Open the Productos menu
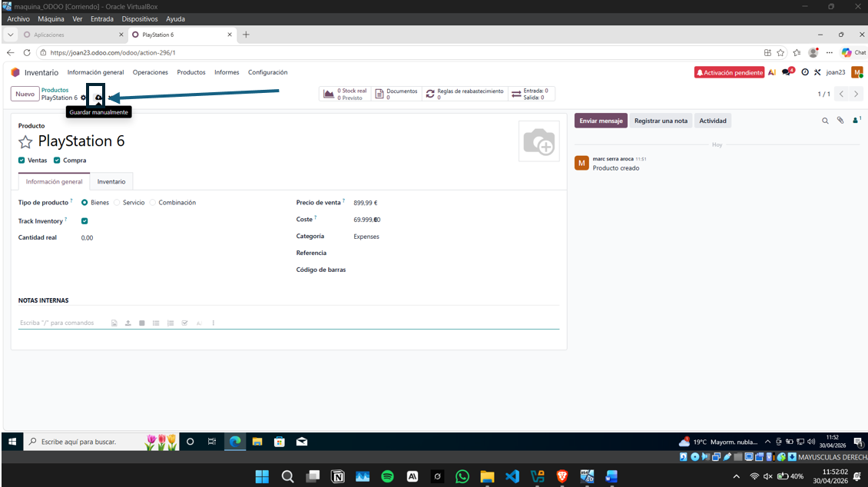 point(191,72)
